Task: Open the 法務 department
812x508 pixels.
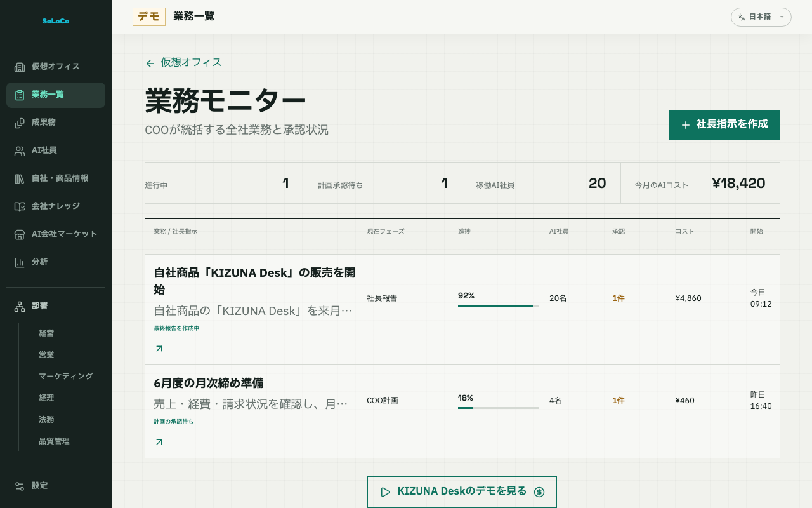Action: (46, 419)
